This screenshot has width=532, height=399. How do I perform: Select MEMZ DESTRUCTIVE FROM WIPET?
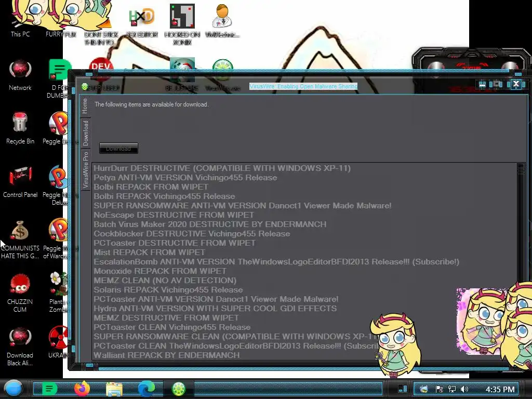coord(166,318)
